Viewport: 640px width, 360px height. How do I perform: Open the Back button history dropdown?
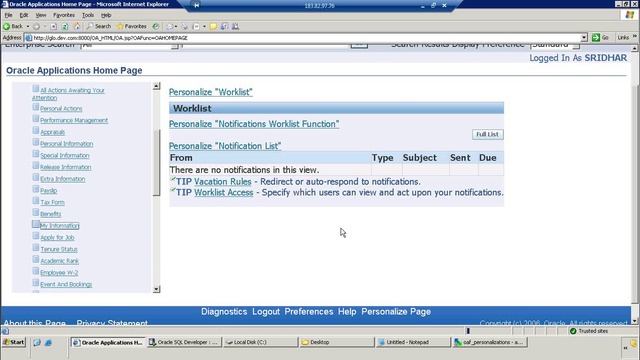tap(28, 26)
